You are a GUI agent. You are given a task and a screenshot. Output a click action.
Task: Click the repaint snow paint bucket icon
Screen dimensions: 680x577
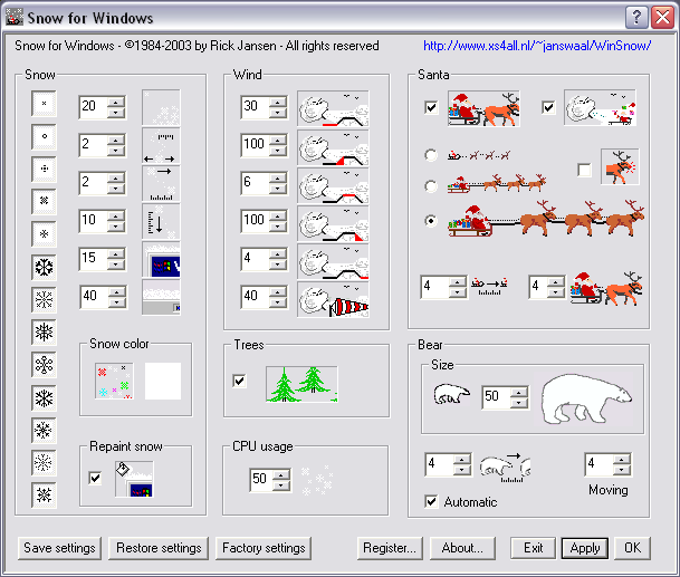pyautogui.click(x=134, y=479)
